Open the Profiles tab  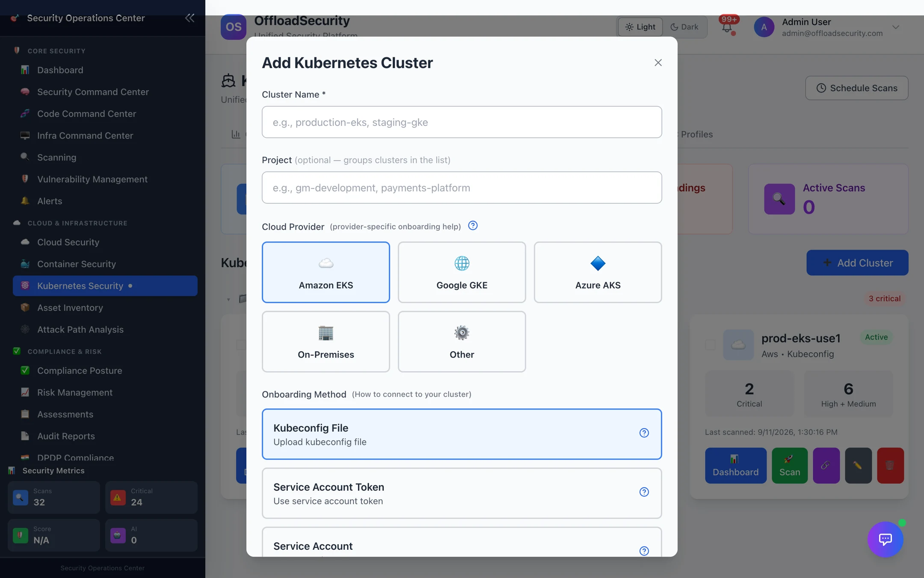(696, 134)
